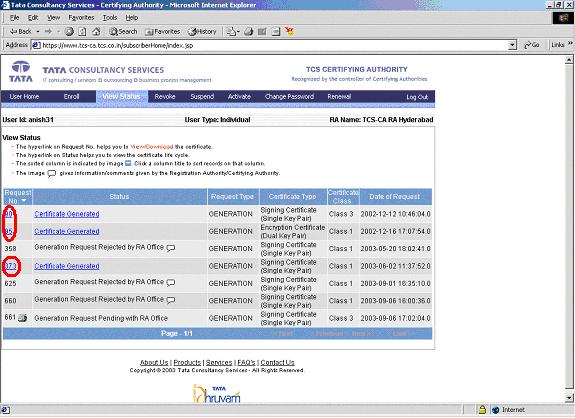575x418 pixels.
Task: Expand the address bar dropdown arrow
Action: tap(512, 45)
